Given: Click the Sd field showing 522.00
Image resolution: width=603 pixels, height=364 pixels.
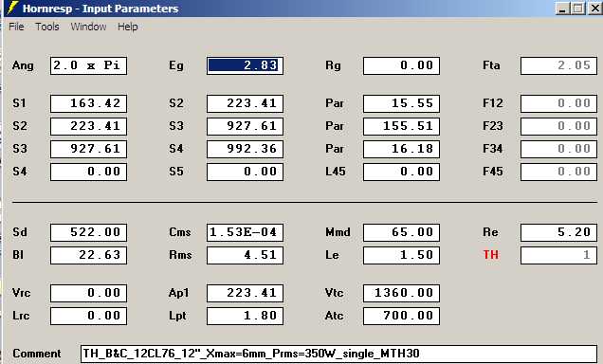Looking at the screenshot, I should pyautogui.click(x=88, y=232).
